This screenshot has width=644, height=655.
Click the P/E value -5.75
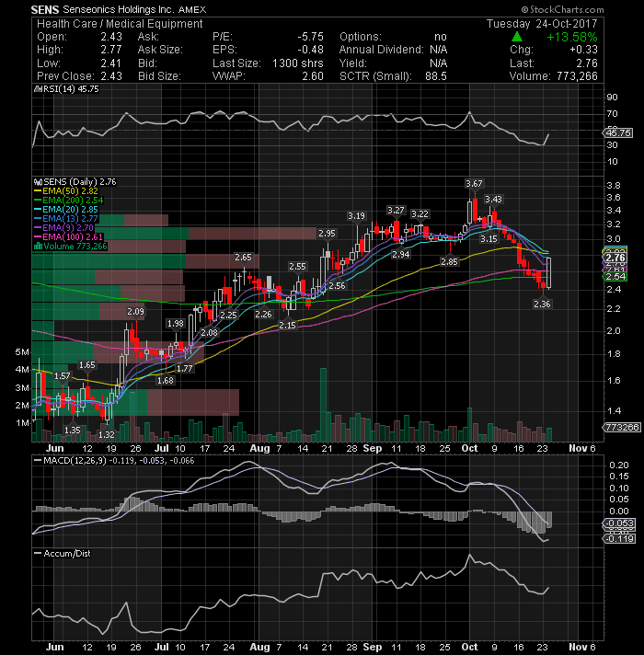tap(310, 37)
